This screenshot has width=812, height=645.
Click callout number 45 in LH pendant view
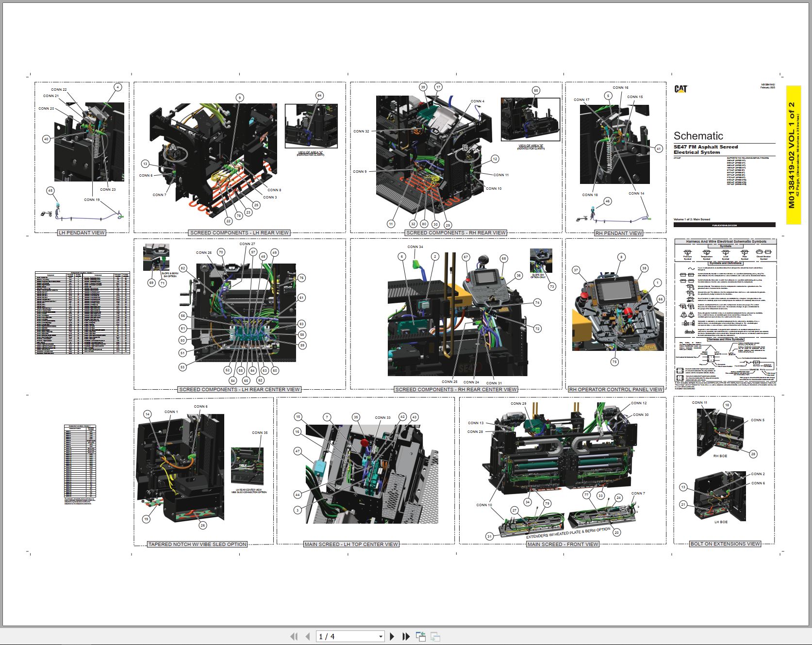pyautogui.click(x=50, y=191)
